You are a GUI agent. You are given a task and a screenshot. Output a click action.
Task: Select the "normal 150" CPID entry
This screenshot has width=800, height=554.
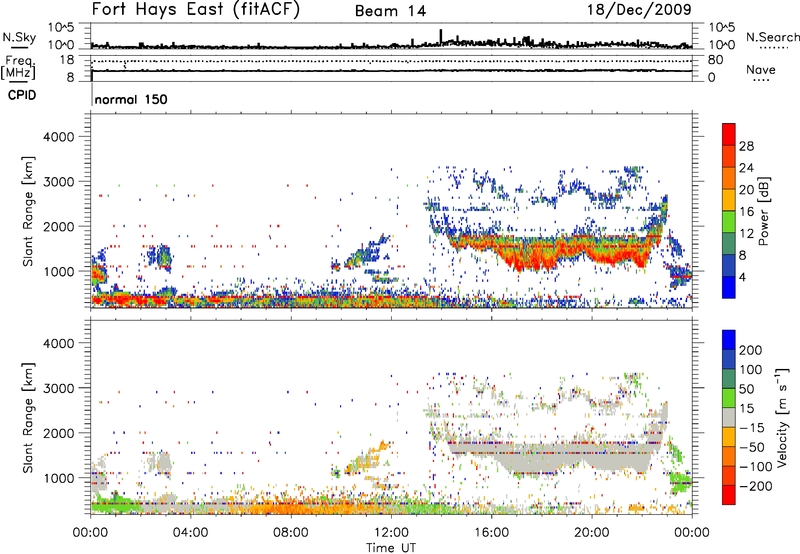pos(131,99)
